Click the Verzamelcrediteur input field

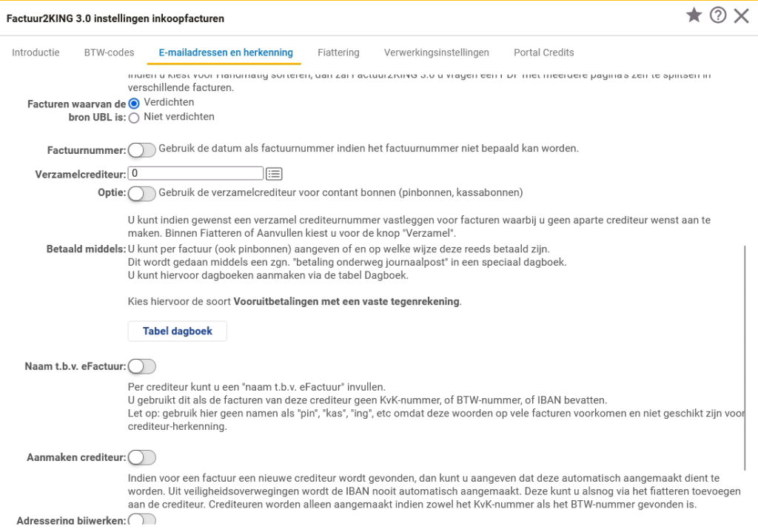pyautogui.click(x=195, y=174)
